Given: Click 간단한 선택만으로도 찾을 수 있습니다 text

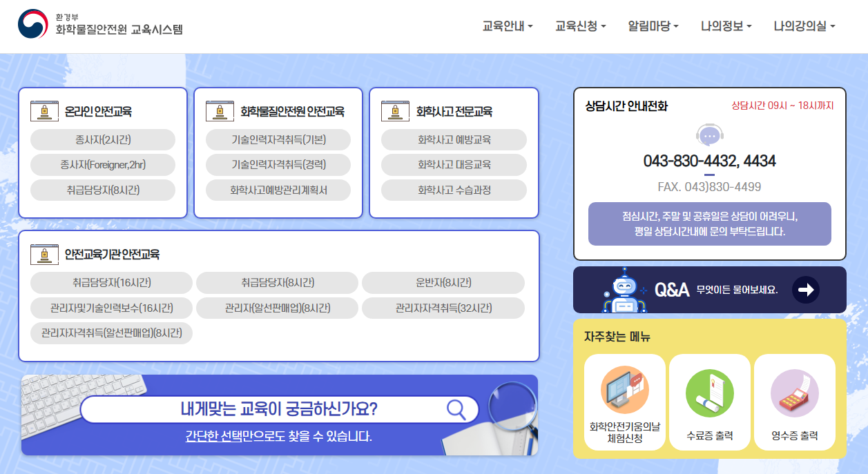Looking at the screenshot, I should point(278,436).
